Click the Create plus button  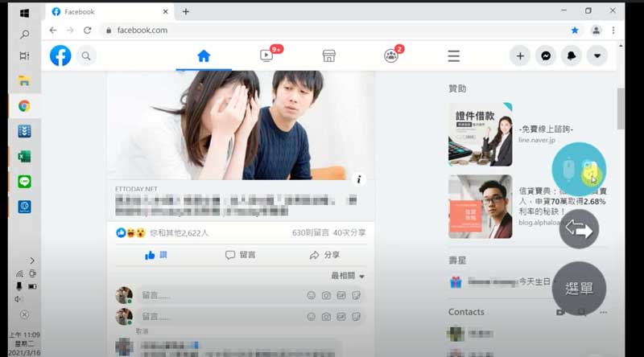[520, 55]
